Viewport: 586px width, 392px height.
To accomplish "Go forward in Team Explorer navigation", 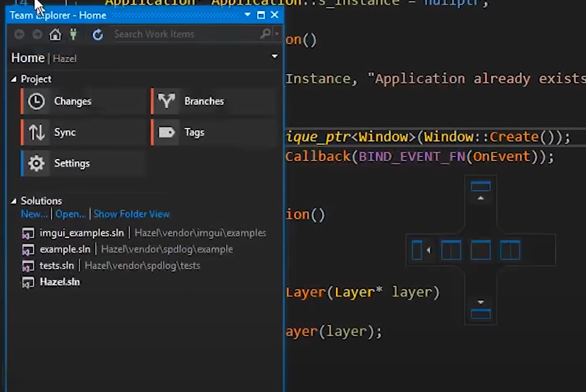I will click(x=37, y=34).
